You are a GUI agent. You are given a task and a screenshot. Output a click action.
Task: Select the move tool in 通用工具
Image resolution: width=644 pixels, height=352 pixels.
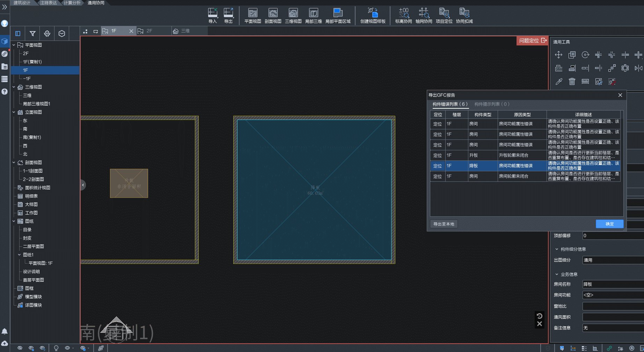point(558,55)
